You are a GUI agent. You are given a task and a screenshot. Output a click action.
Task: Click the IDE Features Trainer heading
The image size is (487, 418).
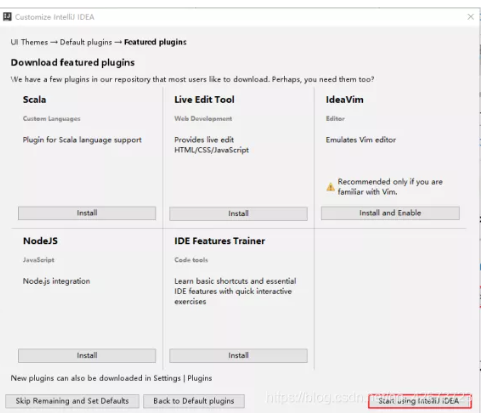pos(220,241)
